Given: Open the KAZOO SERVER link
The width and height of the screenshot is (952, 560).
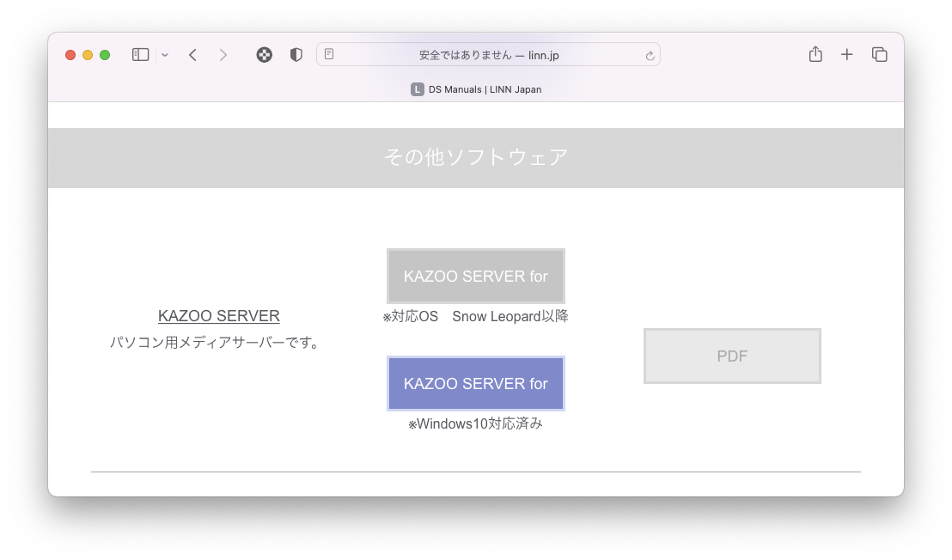Looking at the screenshot, I should pos(218,316).
